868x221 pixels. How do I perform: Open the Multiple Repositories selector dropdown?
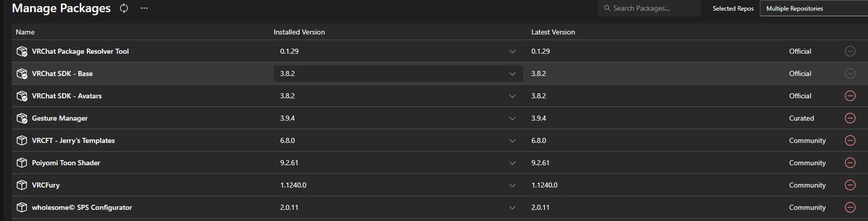[814, 9]
